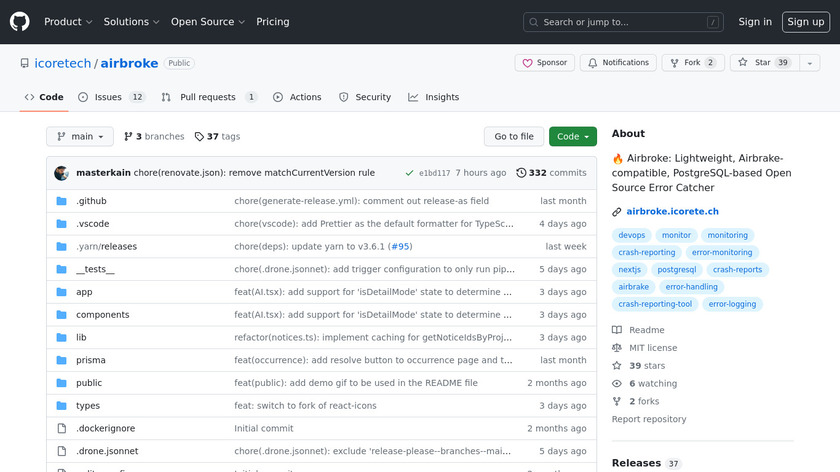
Task: Select the crash-reporting topic tag
Action: pos(646,253)
